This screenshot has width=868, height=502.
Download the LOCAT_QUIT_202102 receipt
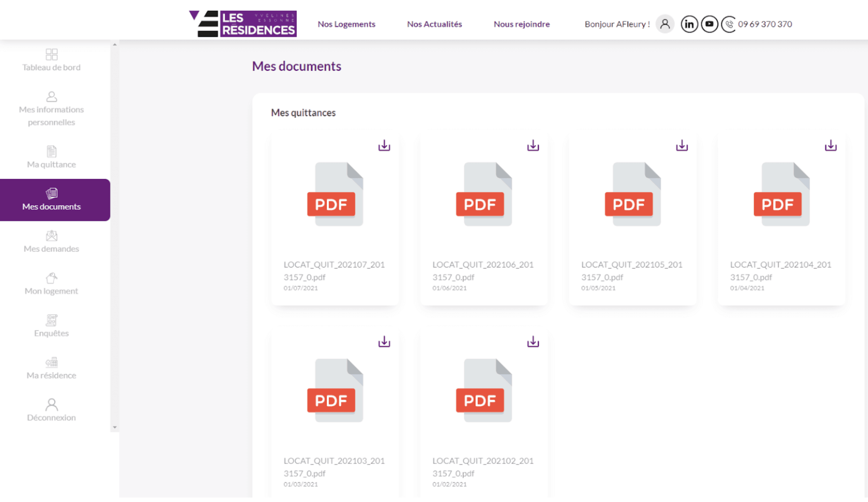click(533, 342)
